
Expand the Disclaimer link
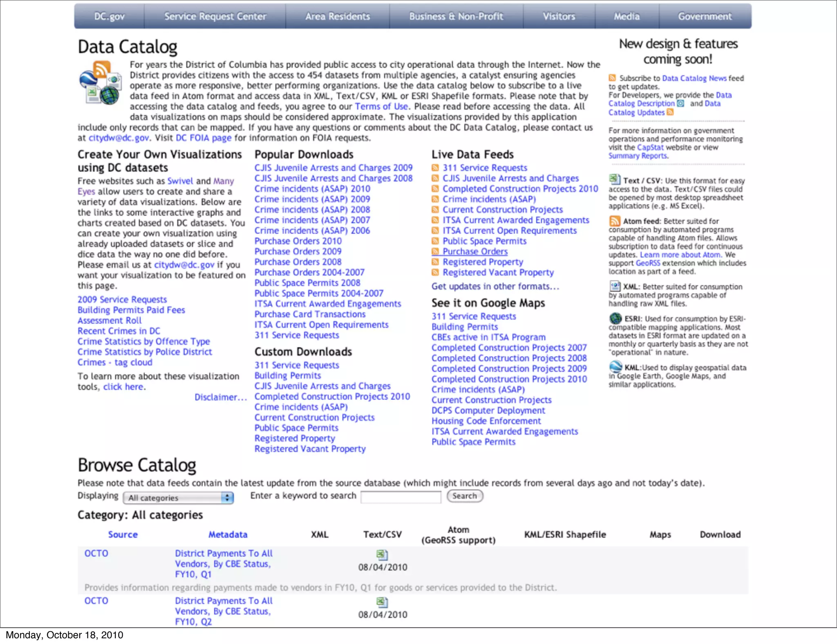pyautogui.click(x=221, y=397)
